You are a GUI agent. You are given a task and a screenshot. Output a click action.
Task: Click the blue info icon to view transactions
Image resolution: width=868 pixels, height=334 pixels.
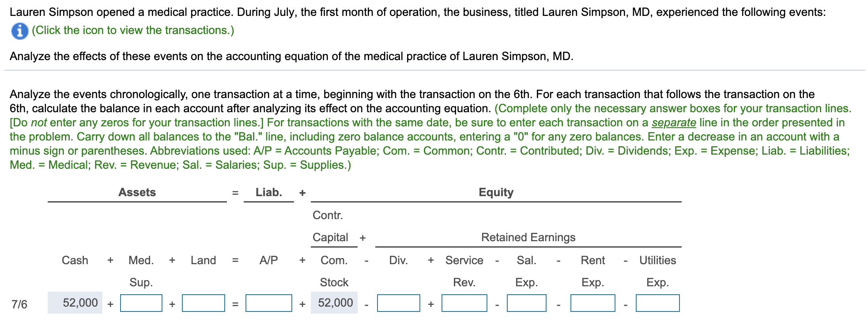point(19,30)
